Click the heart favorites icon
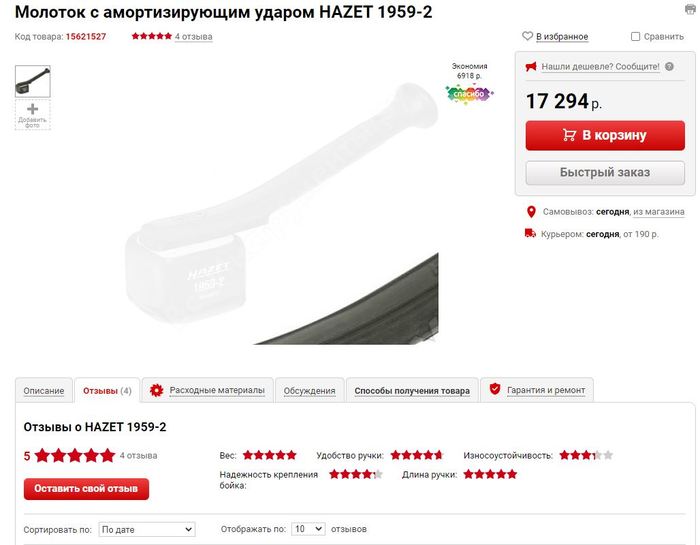 tap(527, 36)
